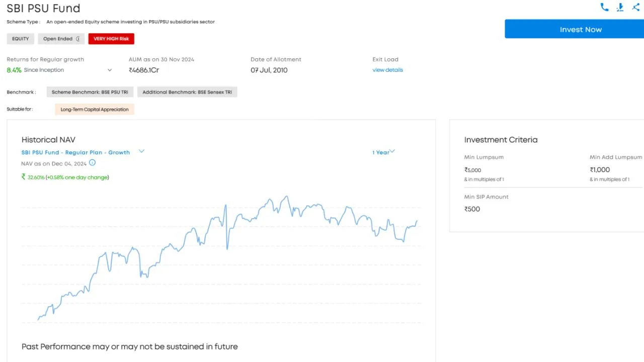Click the ₹5,000 Min Lumpsum value
This screenshot has width=644, height=362.
point(473,170)
